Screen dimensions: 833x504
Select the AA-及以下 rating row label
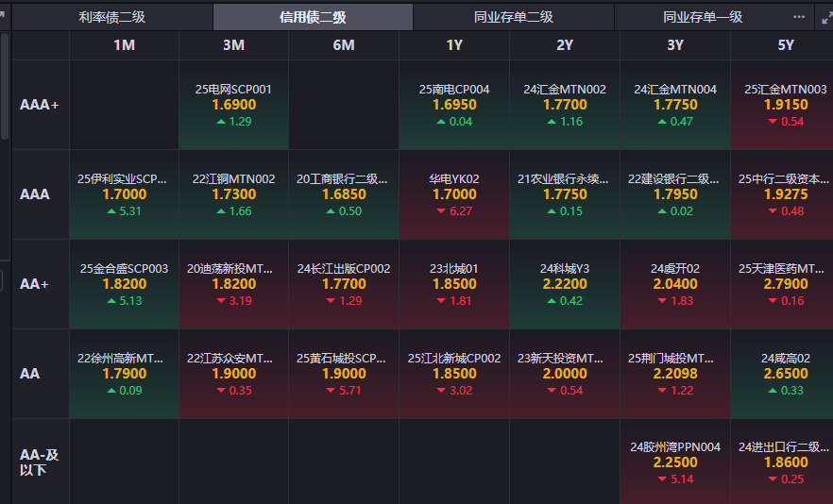41,462
